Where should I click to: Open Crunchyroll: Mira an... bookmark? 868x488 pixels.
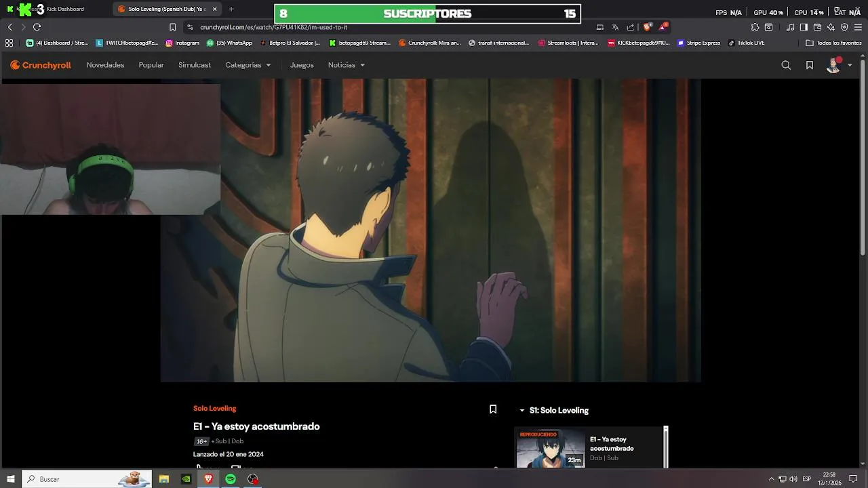430,43
